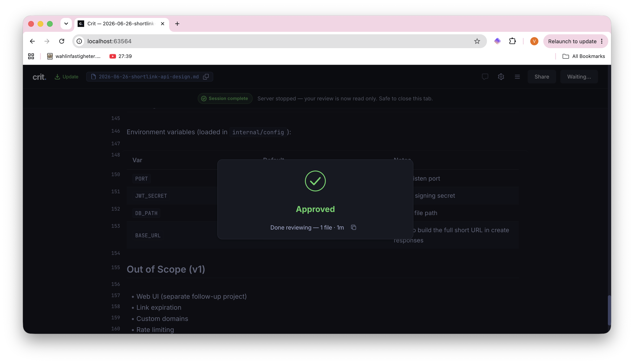
Task: Toggle the table of contents lines icon
Action: (x=517, y=77)
